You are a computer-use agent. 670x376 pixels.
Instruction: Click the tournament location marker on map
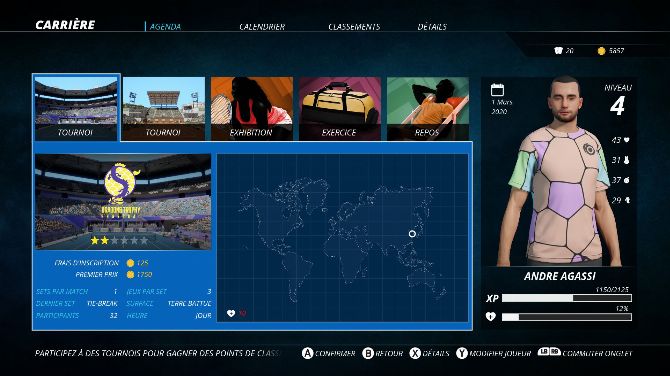pos(412,234)
